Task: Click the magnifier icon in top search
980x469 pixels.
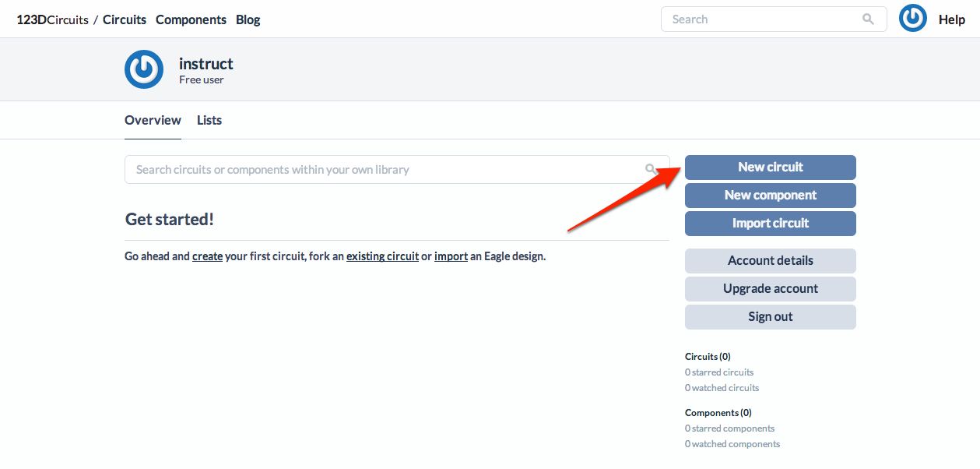Action: [868, 19]
